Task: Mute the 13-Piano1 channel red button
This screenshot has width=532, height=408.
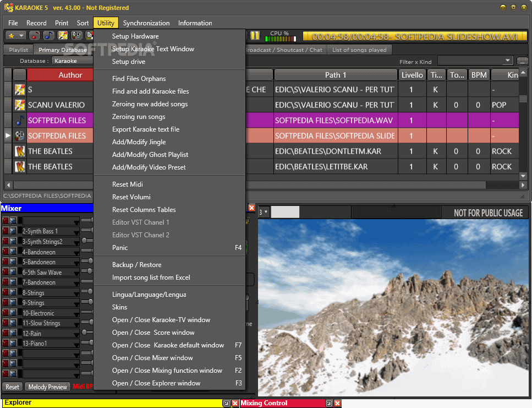Action: (x=6, y=343)
